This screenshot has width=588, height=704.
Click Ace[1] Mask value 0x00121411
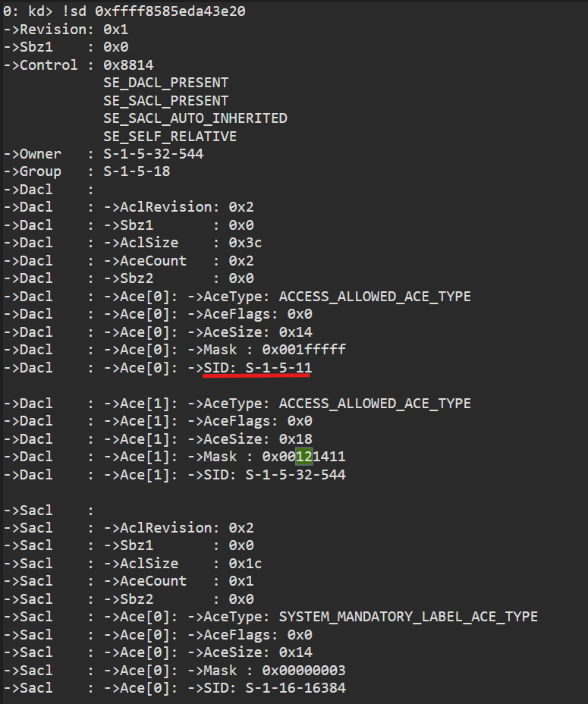pos(304,457)
